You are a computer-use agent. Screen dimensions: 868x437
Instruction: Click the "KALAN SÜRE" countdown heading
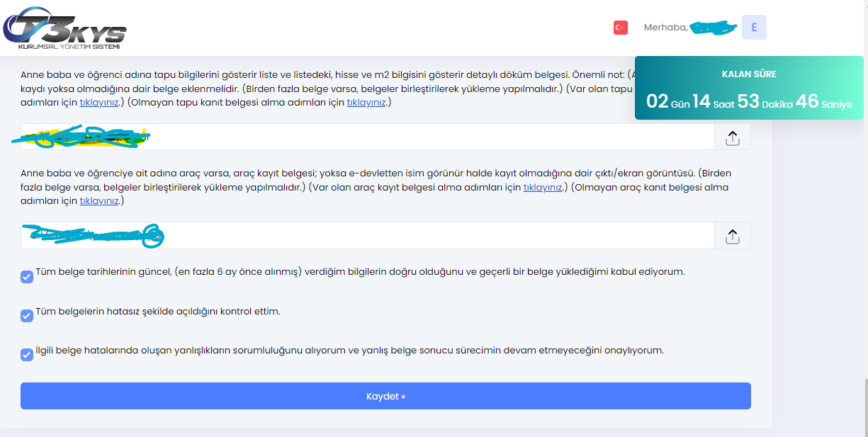point(749,74)
